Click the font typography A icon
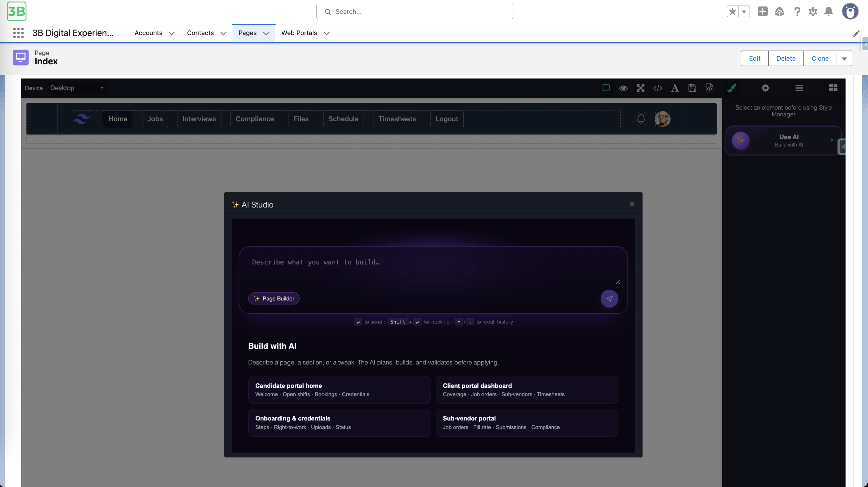Viewport: 868px width, 487px height. pyautogui.click(x=675, y=88)
